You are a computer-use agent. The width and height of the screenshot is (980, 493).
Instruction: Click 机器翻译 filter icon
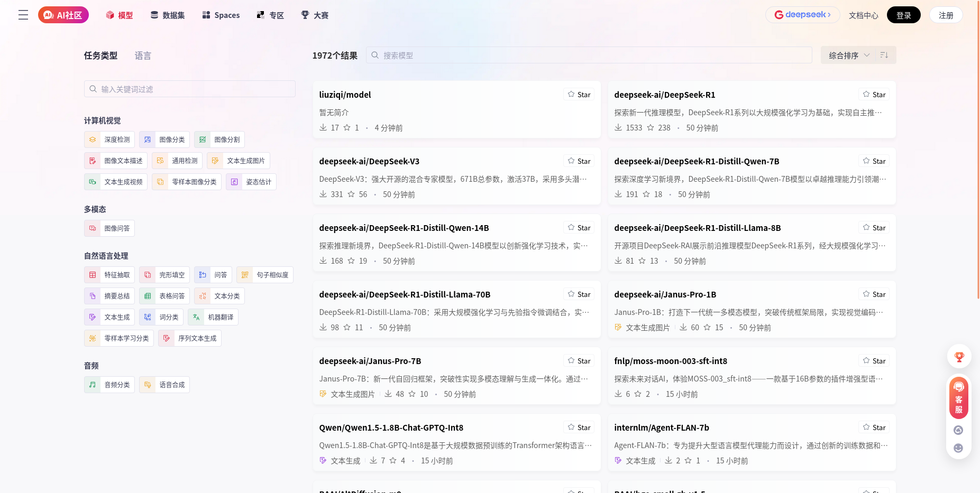click(x=196, y=317)
